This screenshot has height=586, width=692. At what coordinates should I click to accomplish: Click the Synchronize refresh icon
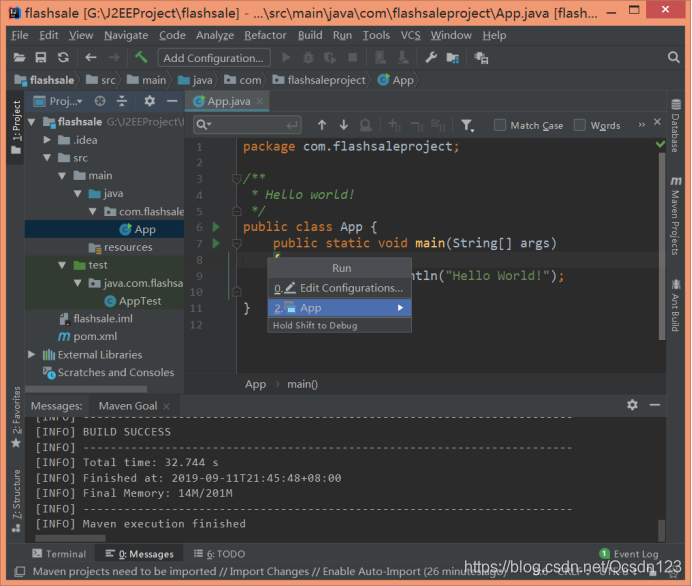point(63,57)
